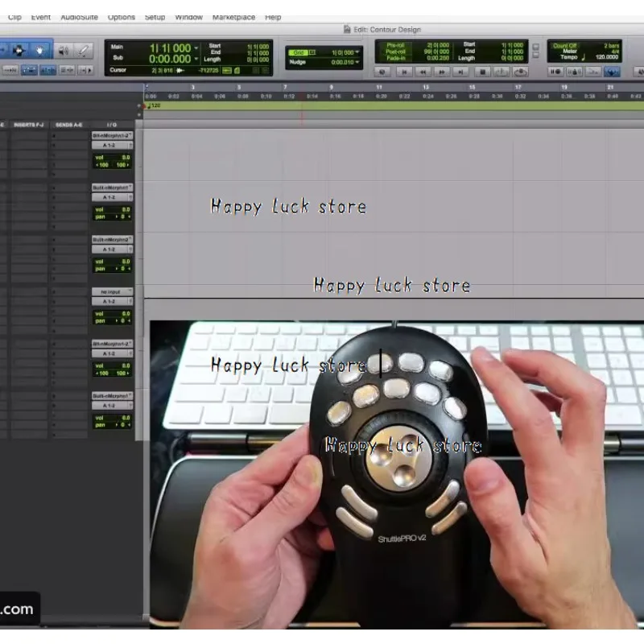
Task: Toggle the Fade-in button
Action: tap(394, 58)
